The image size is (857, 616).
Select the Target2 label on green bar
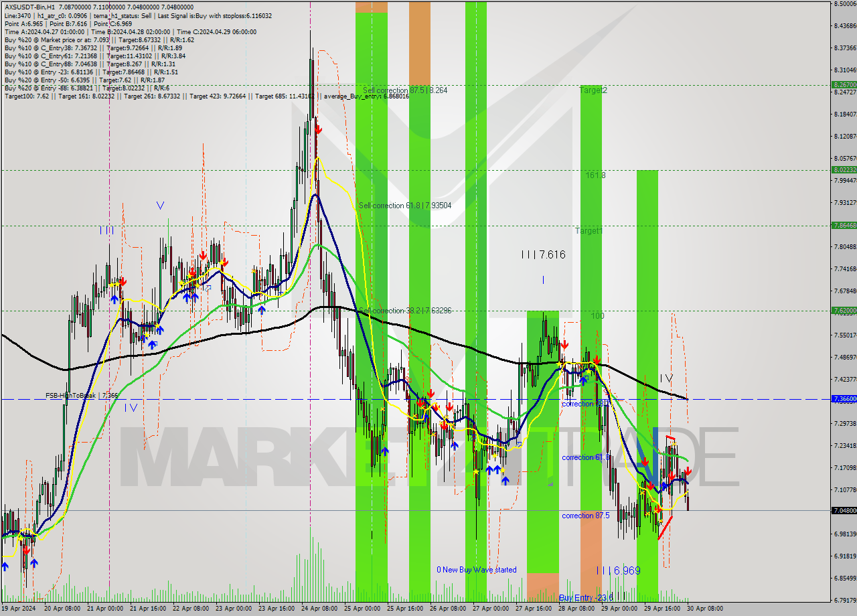click(x=593, y=90)
